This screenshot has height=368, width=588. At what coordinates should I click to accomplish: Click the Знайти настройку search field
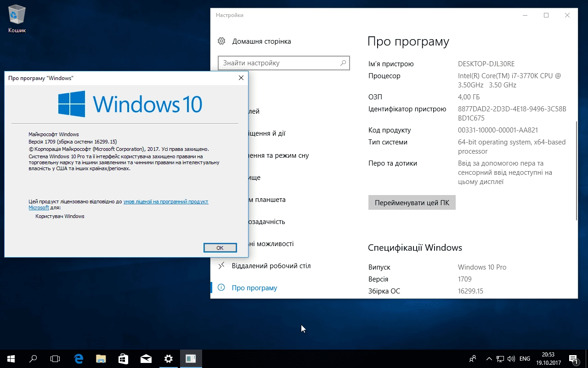[x=284, y=63]
